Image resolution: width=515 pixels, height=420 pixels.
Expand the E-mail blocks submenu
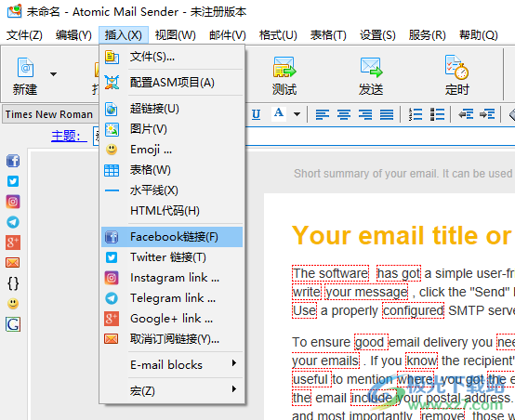[172, 365]
